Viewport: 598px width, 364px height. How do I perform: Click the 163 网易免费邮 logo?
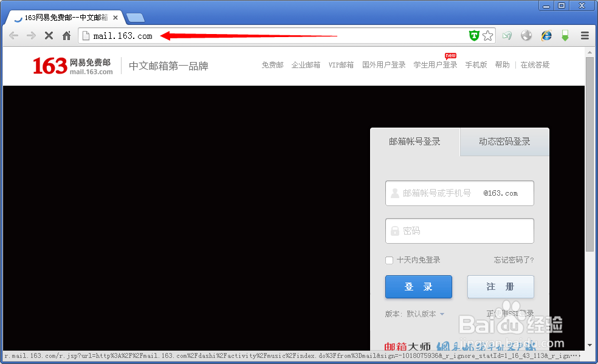[x=72, y=66]
